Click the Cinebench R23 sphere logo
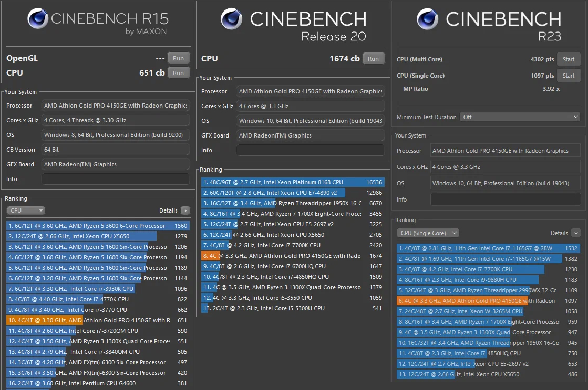588x390 pixels. pos(428,19)
